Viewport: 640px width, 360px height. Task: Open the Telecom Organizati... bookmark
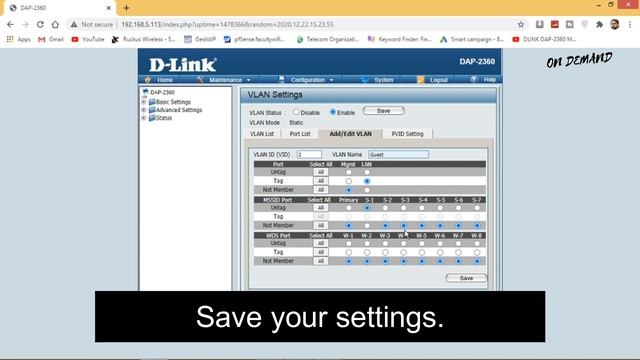(327, 39)
